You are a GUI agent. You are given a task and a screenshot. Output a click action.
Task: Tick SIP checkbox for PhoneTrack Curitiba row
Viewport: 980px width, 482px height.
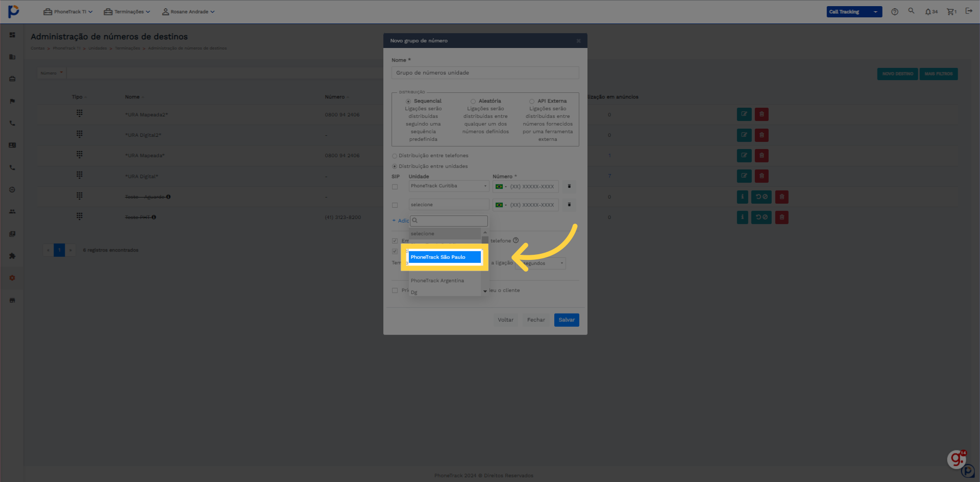395,187
